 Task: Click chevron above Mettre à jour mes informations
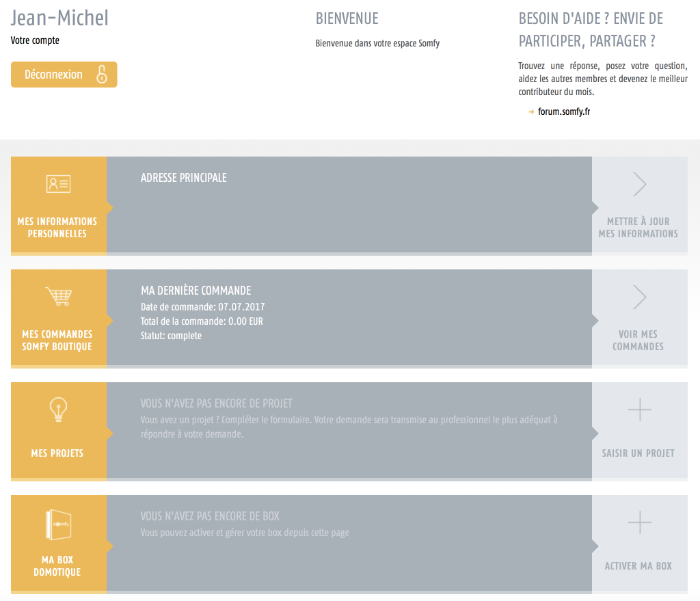click(640, 184)
